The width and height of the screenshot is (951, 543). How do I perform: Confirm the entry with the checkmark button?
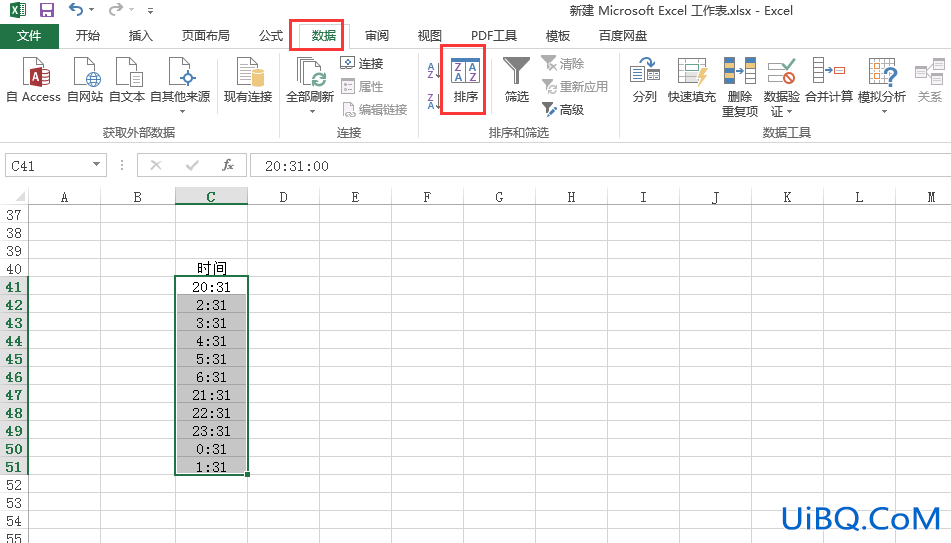pyautogui.click(x=192, y=165)
